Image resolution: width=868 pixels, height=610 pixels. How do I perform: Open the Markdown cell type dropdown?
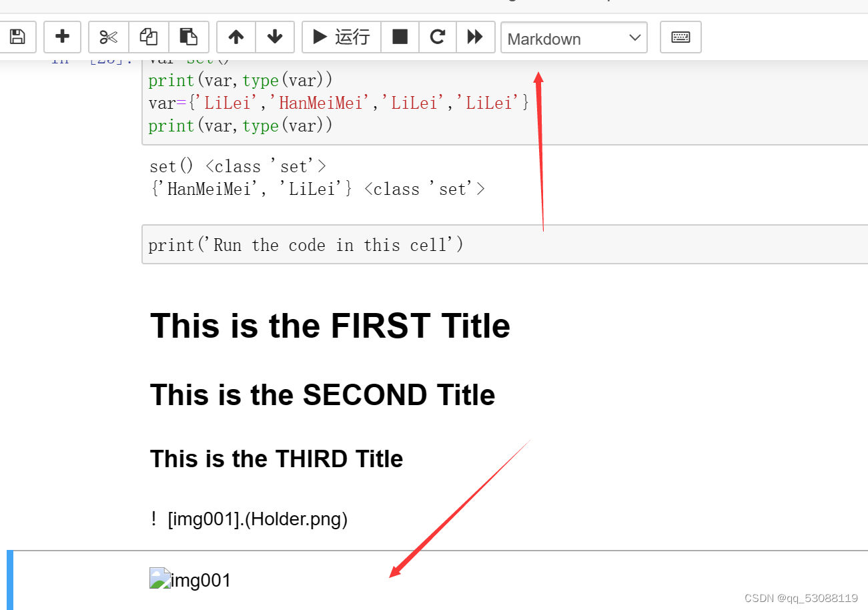[574, 38]
